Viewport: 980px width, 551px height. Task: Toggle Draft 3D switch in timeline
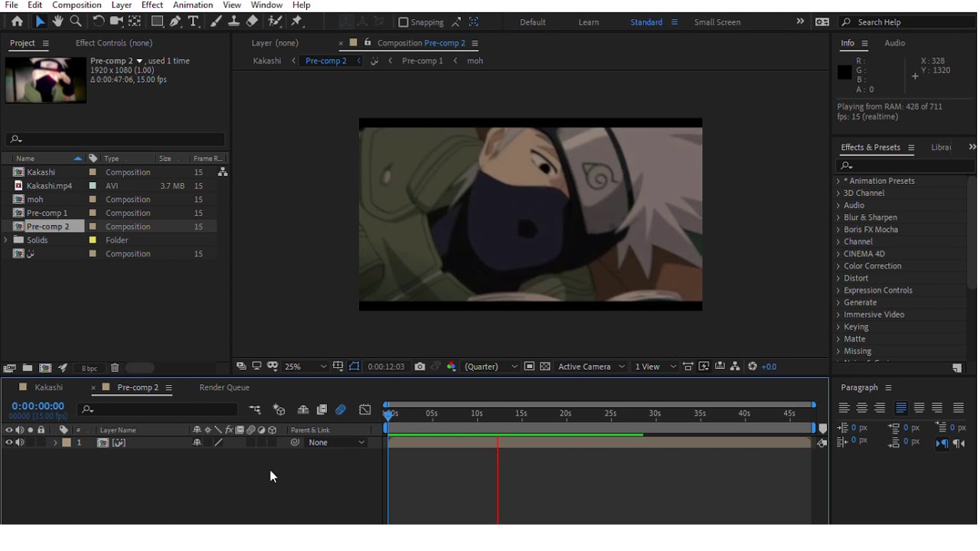[x=279, y=411]
